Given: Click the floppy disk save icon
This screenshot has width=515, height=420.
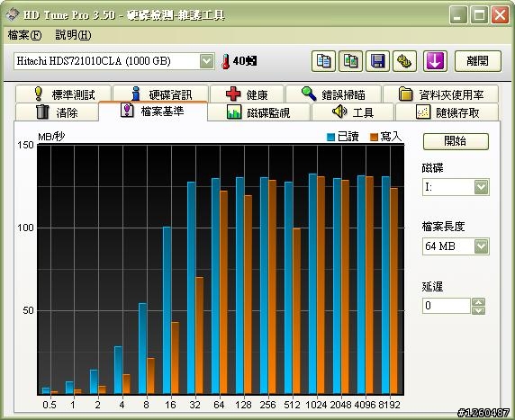Looking at the screenshot, I should tap(378, 61).
